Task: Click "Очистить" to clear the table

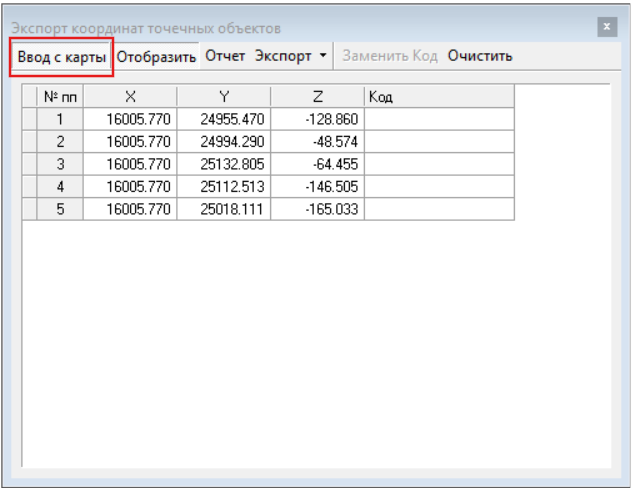Action: [x=480, y=56]
